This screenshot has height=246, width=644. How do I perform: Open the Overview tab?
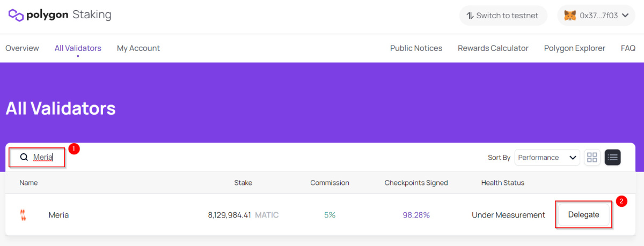click(x=22, y=48)
